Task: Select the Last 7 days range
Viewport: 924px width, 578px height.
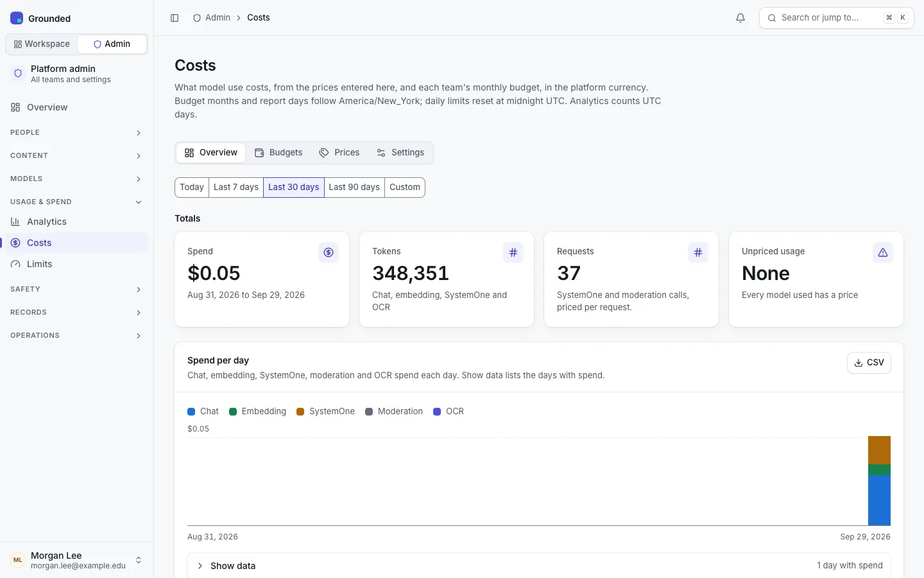Action: [x=236, y=188]
